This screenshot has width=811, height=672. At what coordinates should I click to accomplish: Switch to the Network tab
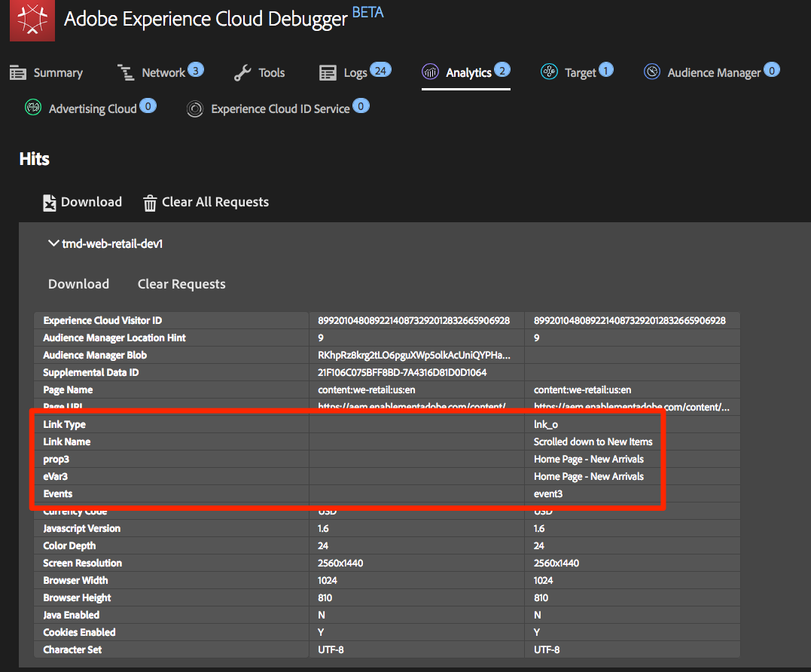pyautogui.click(x=163, y=72)
